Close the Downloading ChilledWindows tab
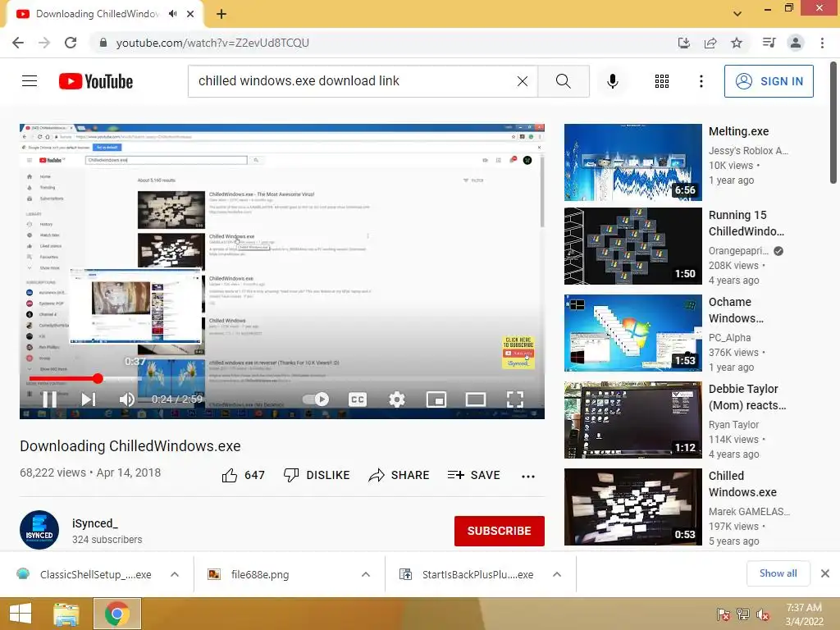 click(x=190, y=14)
